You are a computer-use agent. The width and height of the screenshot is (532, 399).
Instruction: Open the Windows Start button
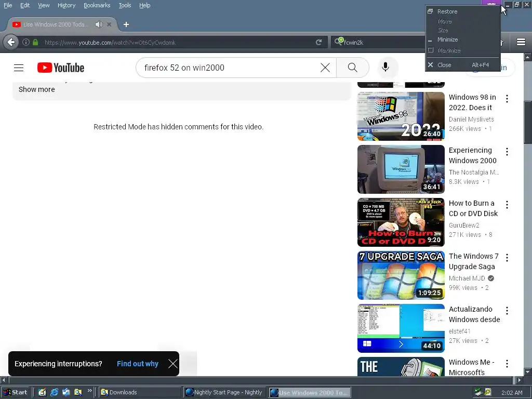pos(15,392)
